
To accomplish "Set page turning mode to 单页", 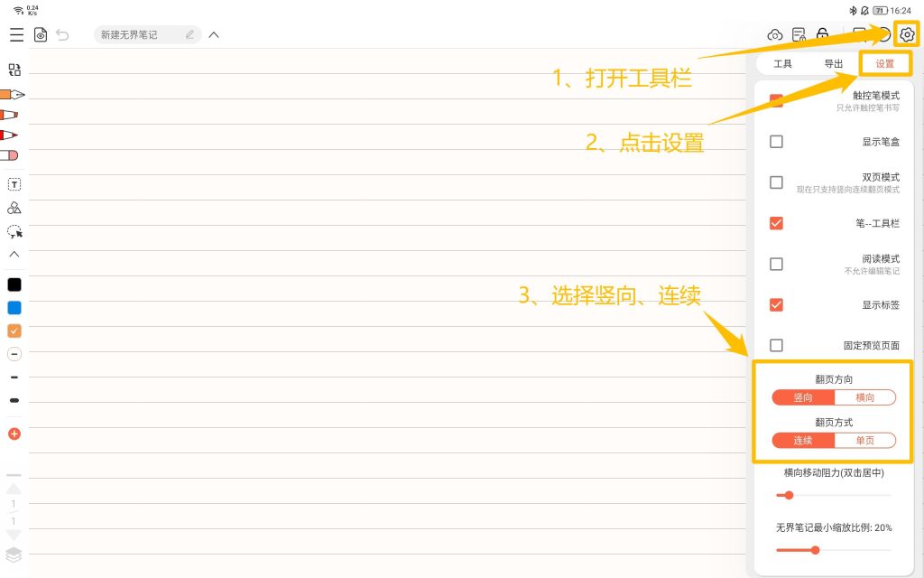I will pyautogui.click(x=864, y=441).
